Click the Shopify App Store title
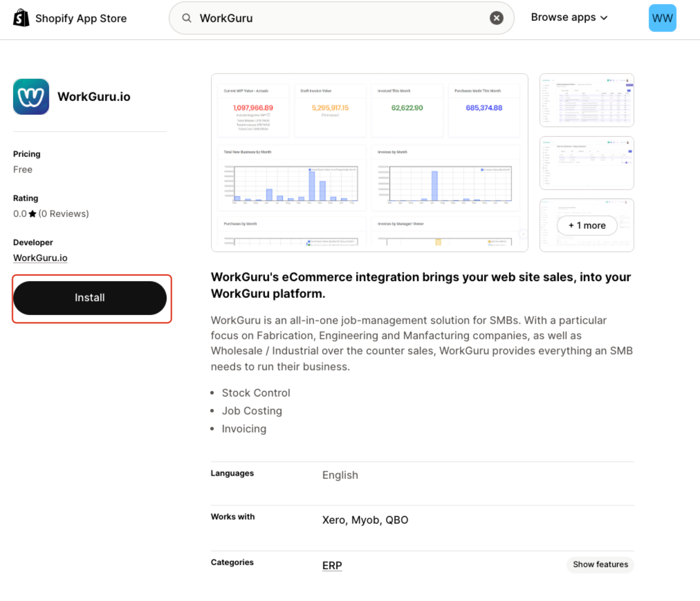The image size is (700, 601). (81, 18)
